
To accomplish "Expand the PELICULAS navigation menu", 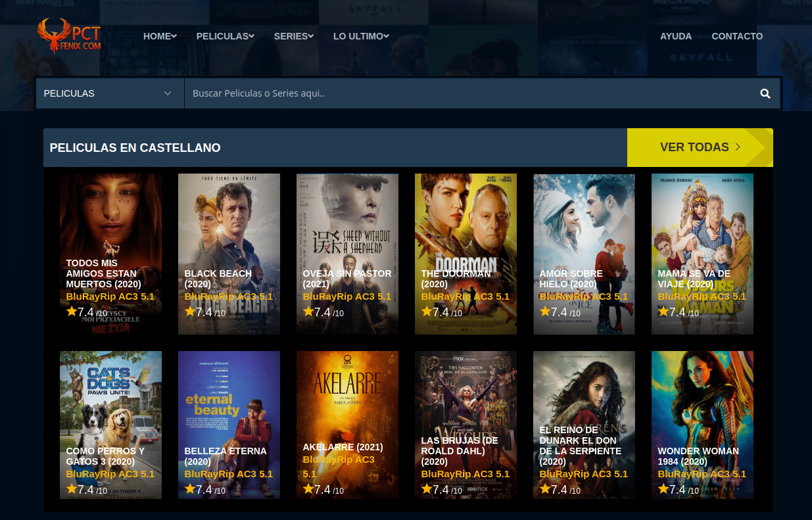I will click(x=225, y=36).
